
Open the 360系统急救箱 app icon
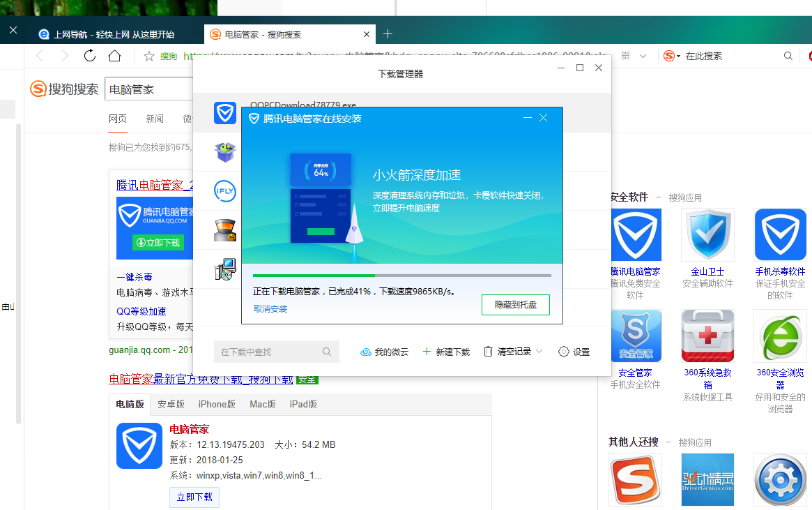(707, 336)
